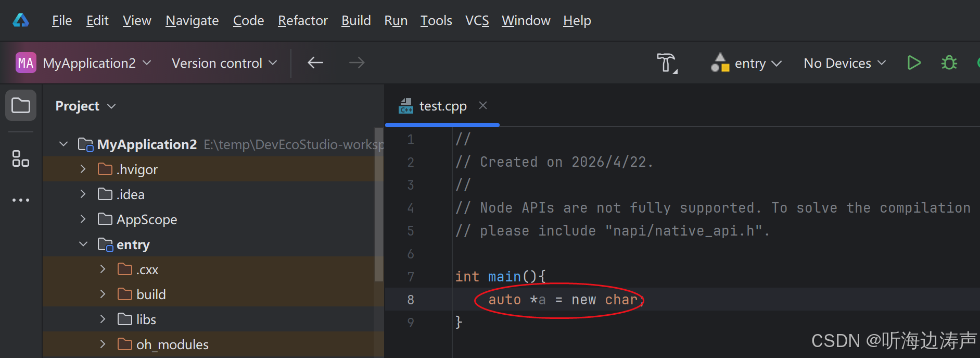The width and height of the screenshot is (980, 358).
Task: Navigate forward with the right arrow
Action: (x=357, y=63)
